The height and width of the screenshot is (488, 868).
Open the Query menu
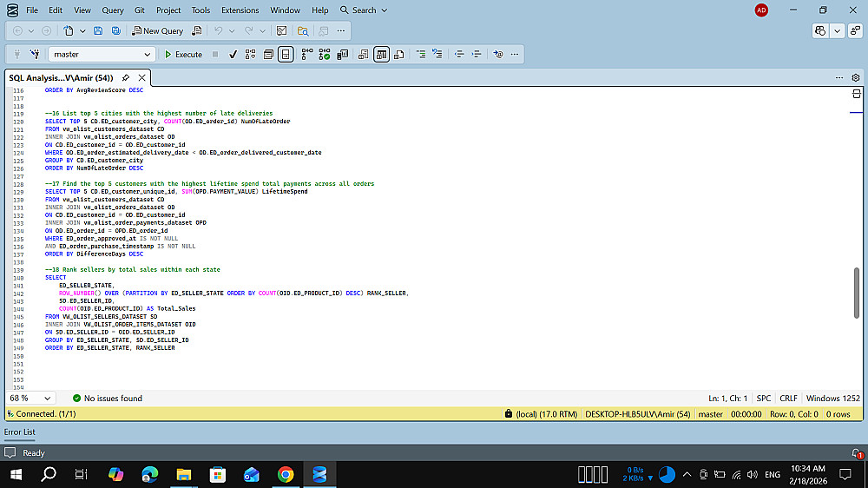[x=113, y=10]
